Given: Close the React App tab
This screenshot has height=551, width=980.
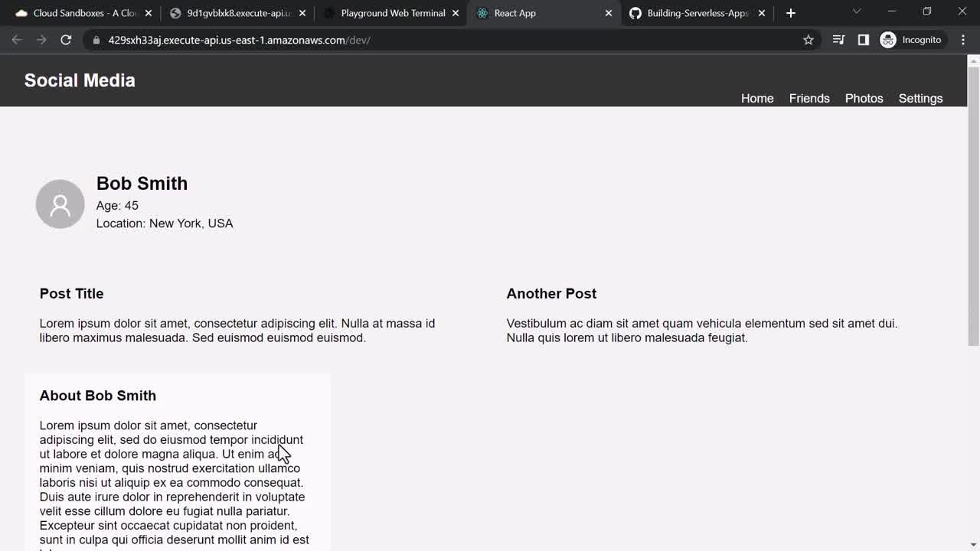Looking at the screenshot, I should click(x=609, y=13).
